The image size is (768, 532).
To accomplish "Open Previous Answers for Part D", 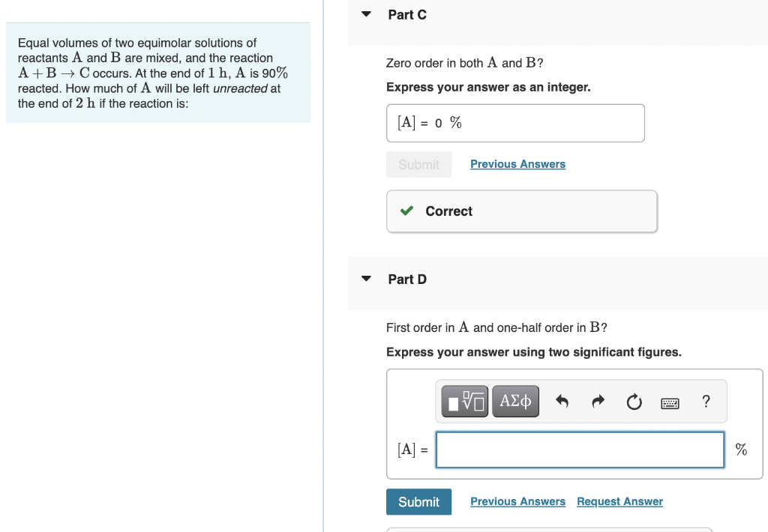I will 517,501.
